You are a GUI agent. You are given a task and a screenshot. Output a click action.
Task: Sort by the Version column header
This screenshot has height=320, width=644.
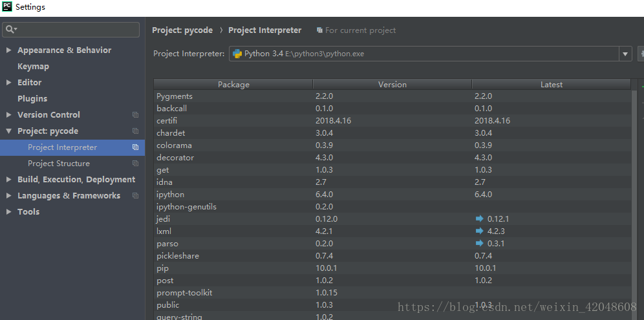(x=392, y=85)
